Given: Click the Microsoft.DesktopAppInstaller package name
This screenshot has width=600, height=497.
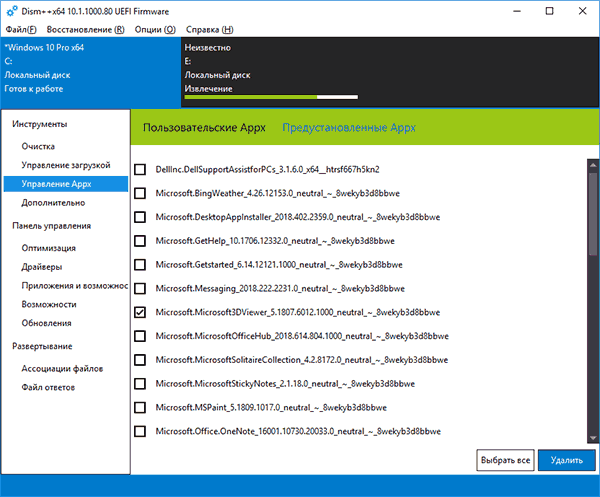Looking at the screenshot, I should point(298,217).
